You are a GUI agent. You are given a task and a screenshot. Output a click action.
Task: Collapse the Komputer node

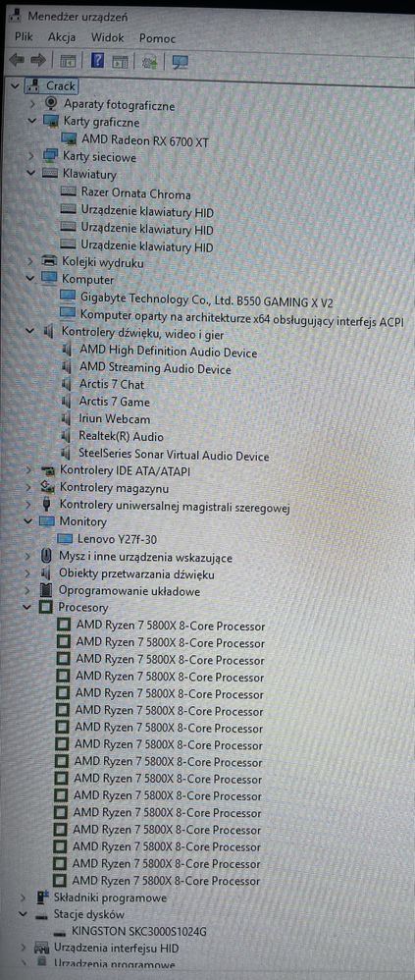click(29, 280)
